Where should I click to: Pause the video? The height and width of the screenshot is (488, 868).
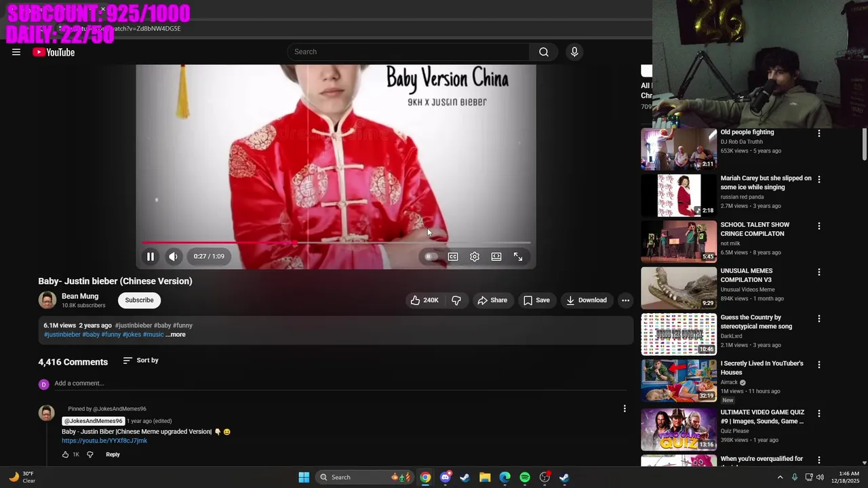151,257
